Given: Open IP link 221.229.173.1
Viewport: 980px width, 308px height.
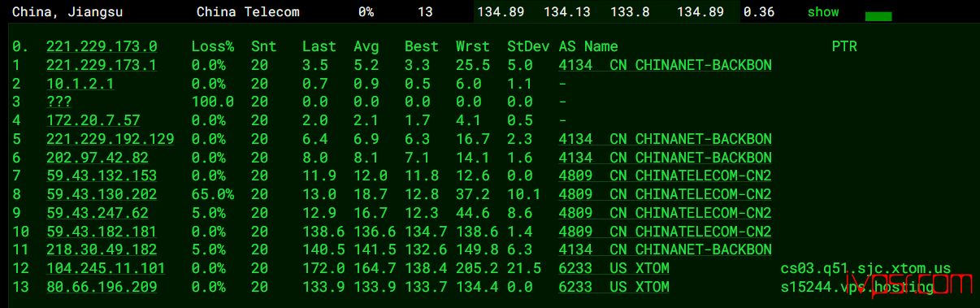Looking at the screenshot, I should (x=102, y=65).
